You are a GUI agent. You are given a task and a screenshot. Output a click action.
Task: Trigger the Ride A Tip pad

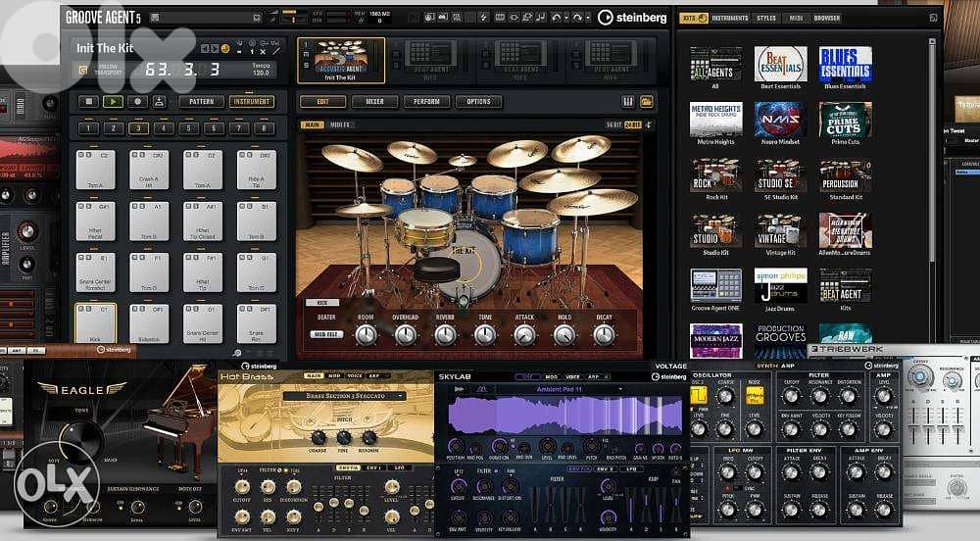click(256, 170)
